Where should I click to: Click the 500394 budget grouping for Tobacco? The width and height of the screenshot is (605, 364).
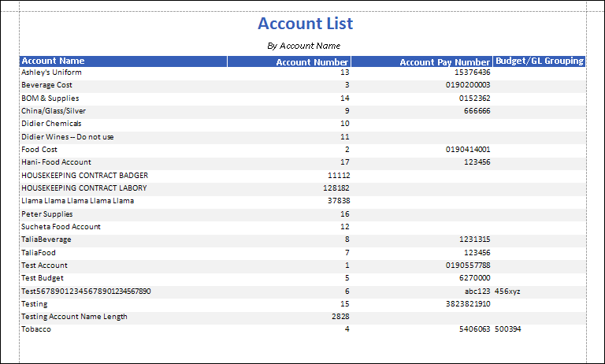click(x=508, y=329)
